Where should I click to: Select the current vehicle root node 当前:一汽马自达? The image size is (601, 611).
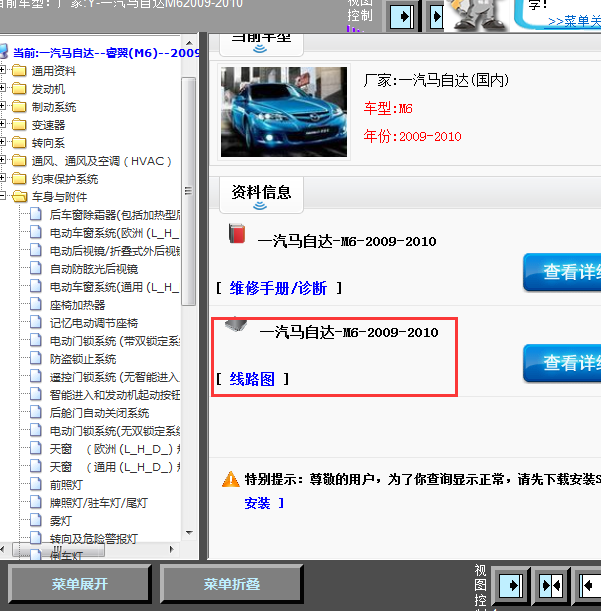106,53
